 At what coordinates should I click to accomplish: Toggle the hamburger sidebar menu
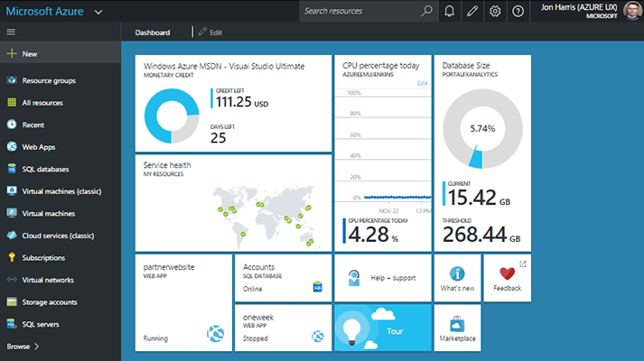(x=11, y=32)
